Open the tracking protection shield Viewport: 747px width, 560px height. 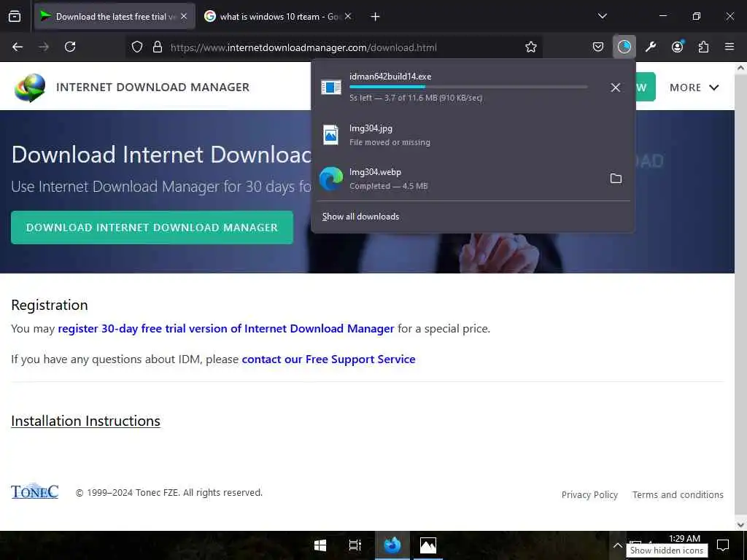coord(137,47)
